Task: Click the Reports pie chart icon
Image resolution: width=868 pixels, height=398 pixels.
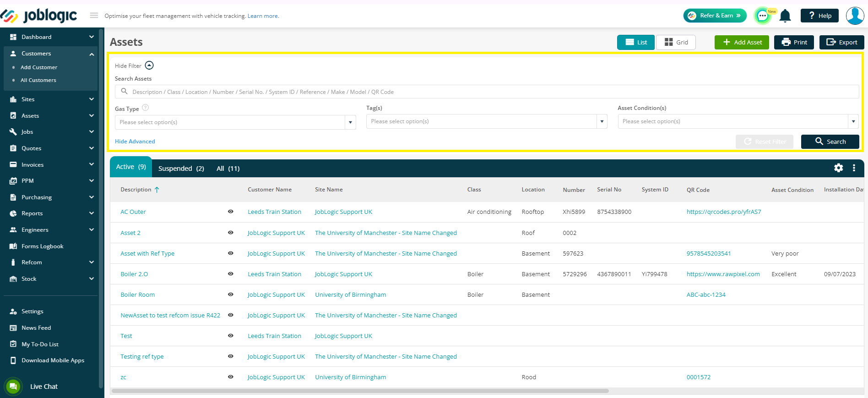Action: (x=13, y=213)
